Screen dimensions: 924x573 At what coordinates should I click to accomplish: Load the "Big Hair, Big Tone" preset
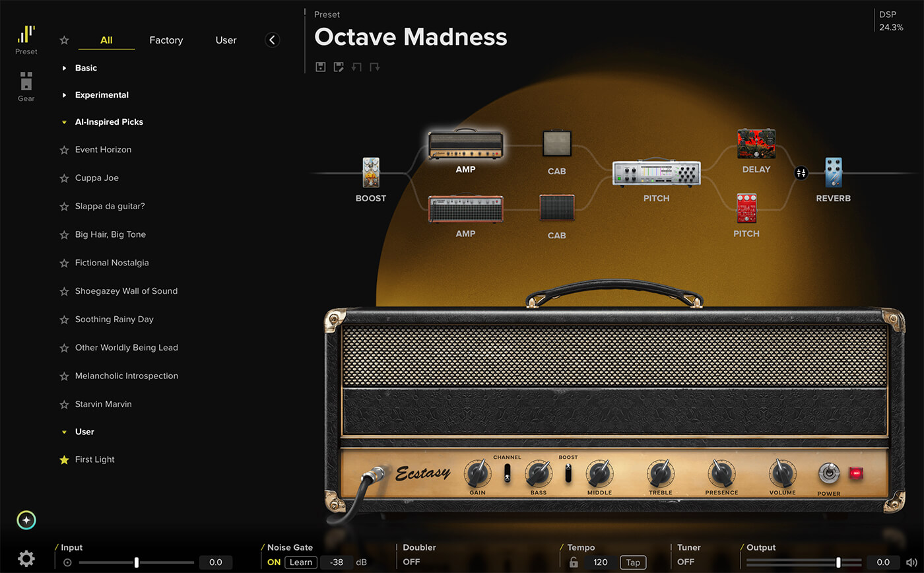pos(110,234)
